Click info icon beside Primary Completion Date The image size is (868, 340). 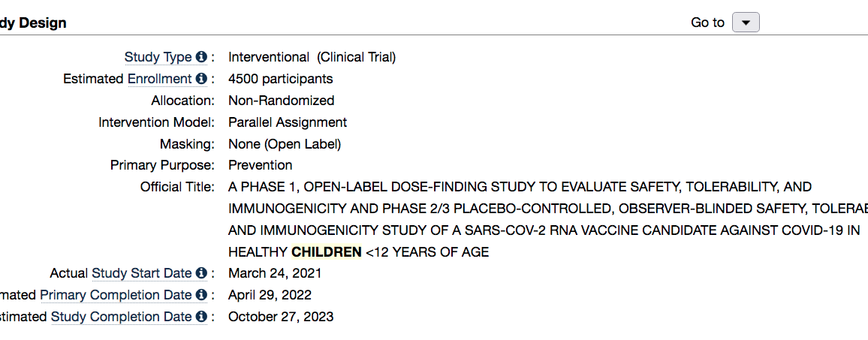pos(201,295)
